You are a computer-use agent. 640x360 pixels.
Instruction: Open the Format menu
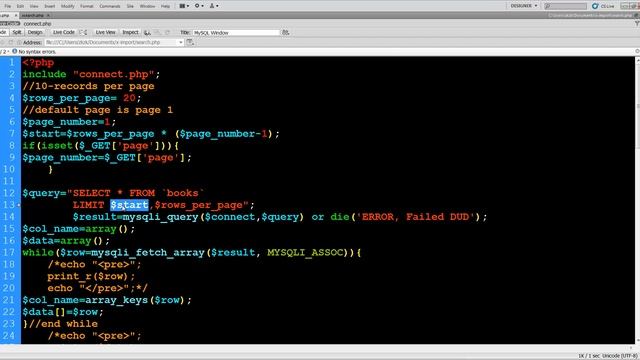click(87, 6)
